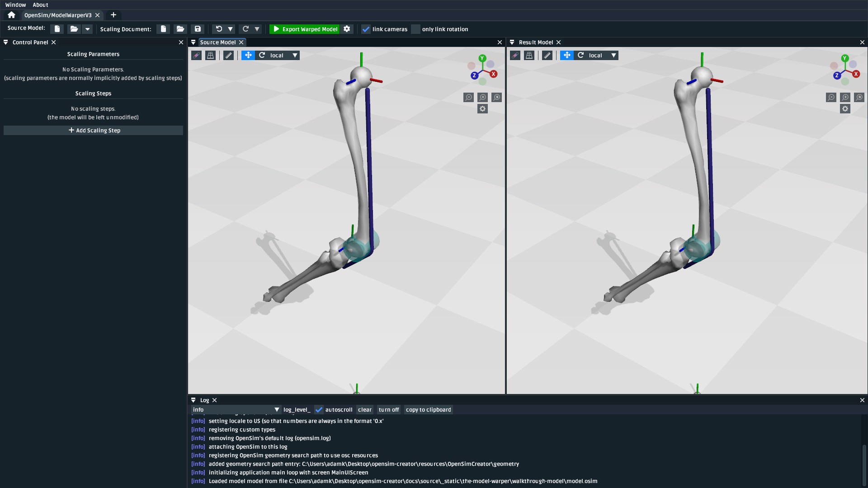Auto-focus camera in Source Model viewer
Viewport: 868px width, 488px height.
point(497,97)
